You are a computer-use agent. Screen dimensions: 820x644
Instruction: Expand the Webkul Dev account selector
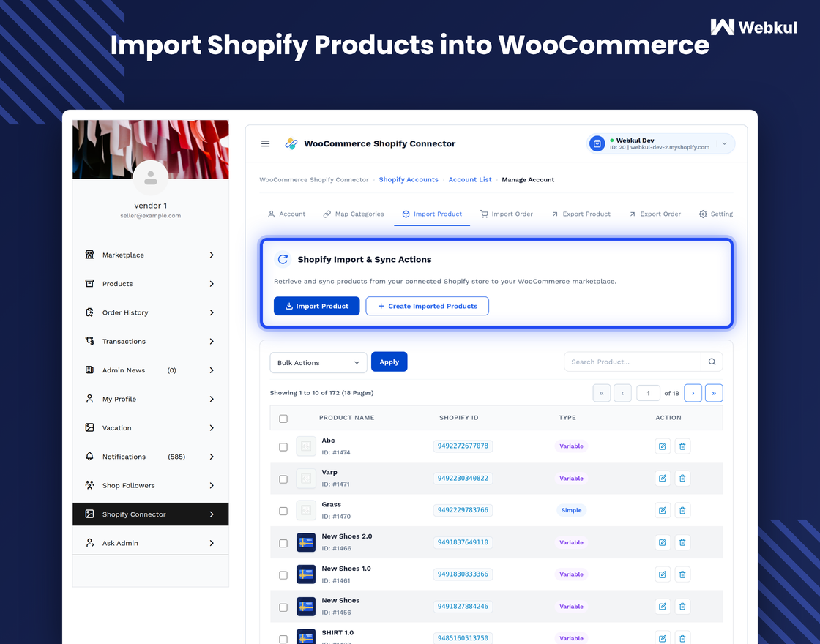[x=724, y=143]
